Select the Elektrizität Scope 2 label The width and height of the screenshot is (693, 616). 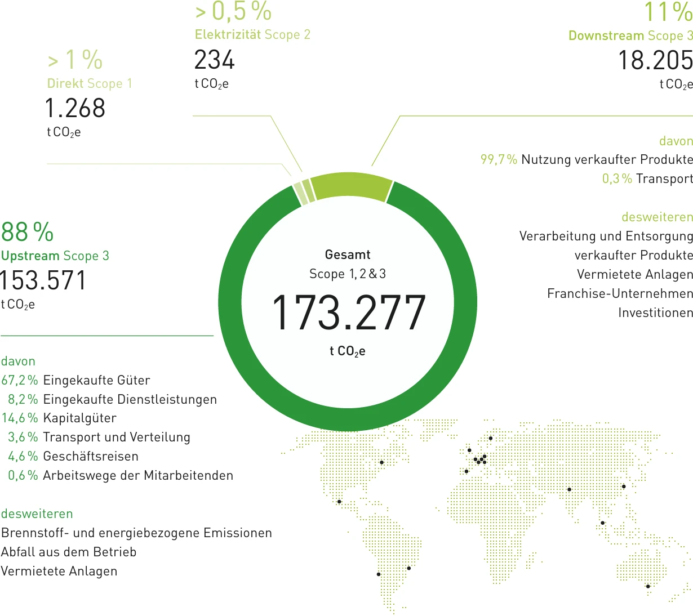pos(252,34)
